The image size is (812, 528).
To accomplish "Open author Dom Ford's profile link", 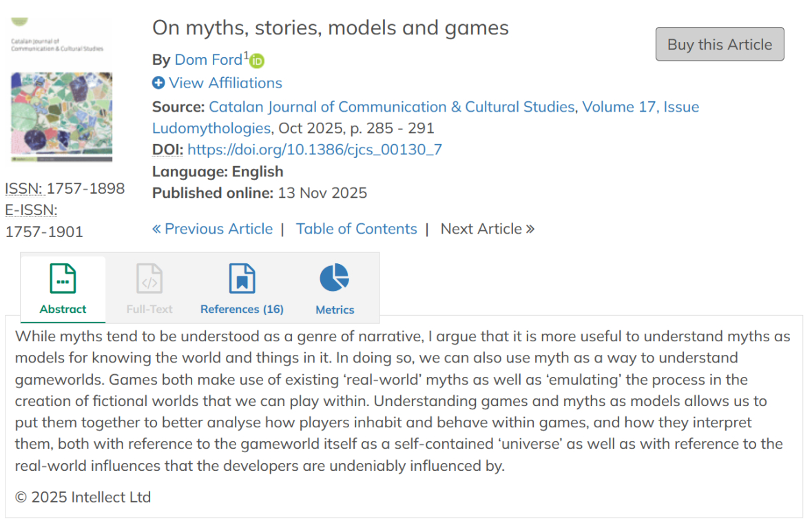I will coord(208,59).
